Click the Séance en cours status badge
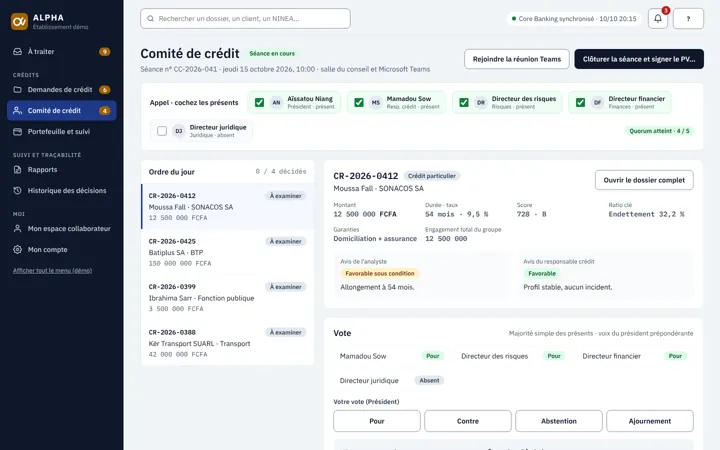This screenshot has height=450, width=720. 272,54
